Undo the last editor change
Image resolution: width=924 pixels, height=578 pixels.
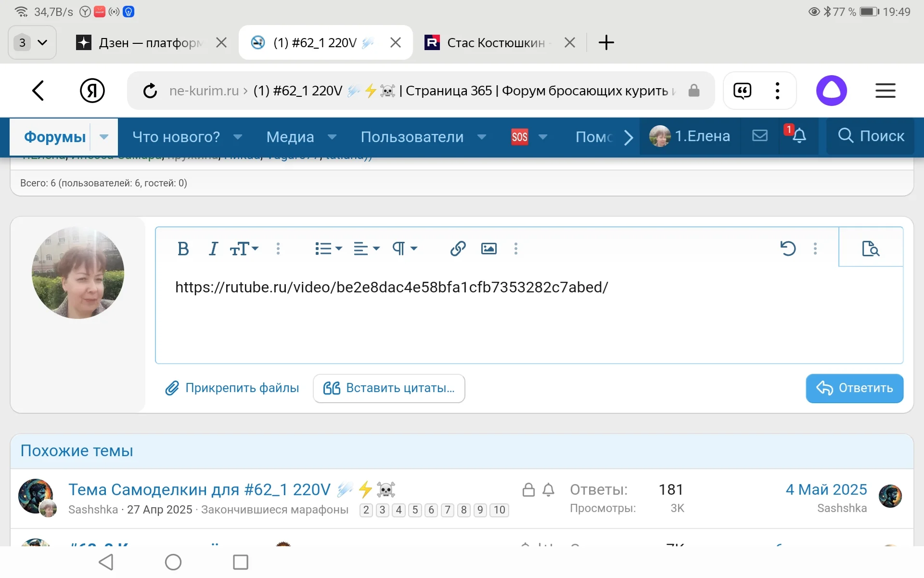coord(788,249)
